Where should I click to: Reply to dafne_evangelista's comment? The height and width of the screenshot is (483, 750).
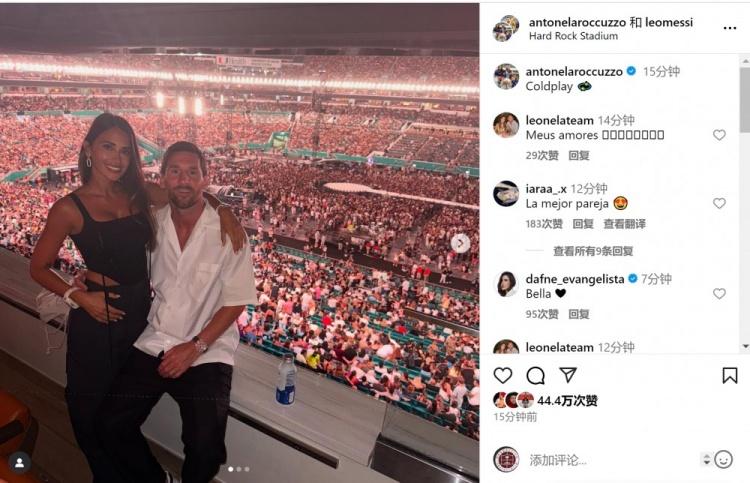(x=579, y=314)
